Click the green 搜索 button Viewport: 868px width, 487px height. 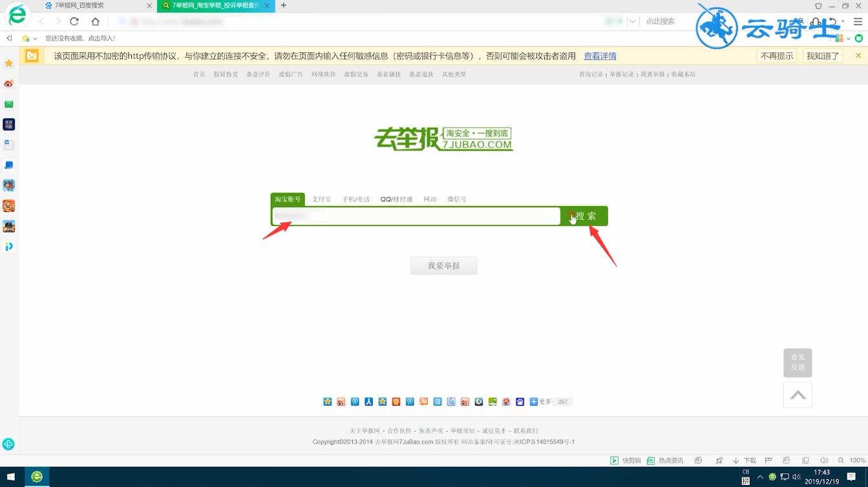pos(585,216)
